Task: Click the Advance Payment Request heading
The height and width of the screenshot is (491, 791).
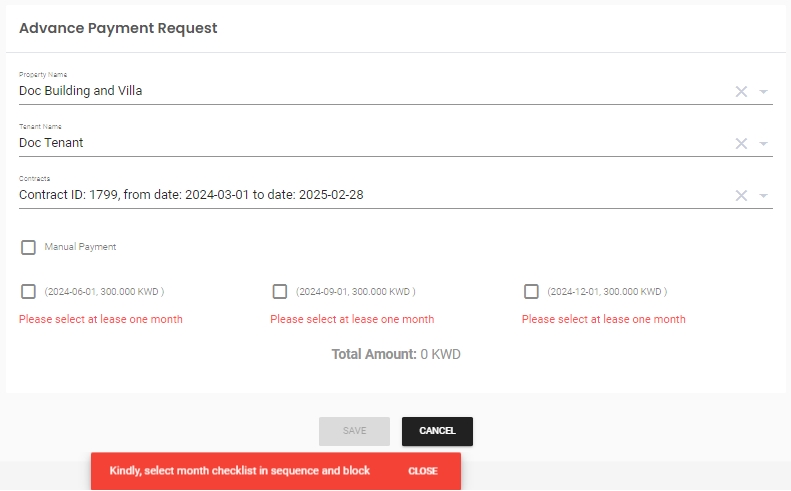Action: point(118,28)
